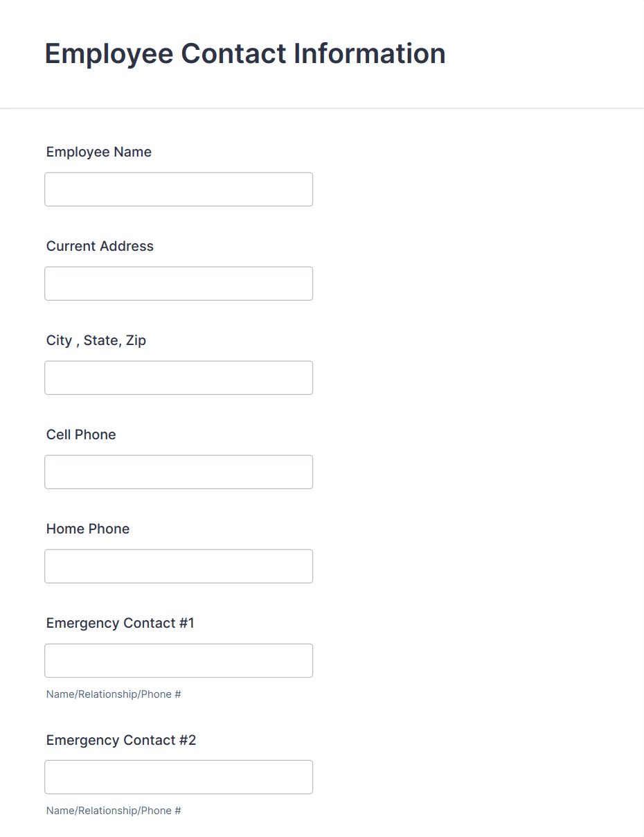The width and height of the screenshot is (644, 837).
Task: Click the Home Phone input field
Action: point(179,565)
